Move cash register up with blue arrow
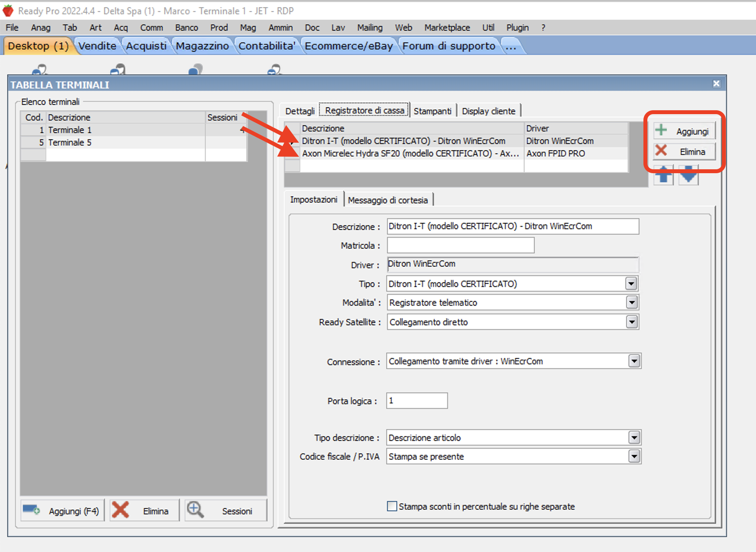This screenshot has height=552, width=756. (664, 174)
